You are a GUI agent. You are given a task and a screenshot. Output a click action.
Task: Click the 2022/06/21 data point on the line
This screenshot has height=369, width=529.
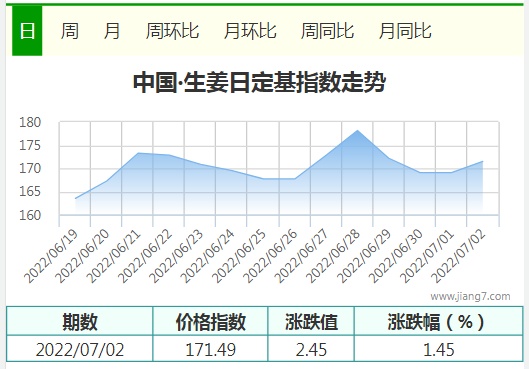click(x=138, y=153)
